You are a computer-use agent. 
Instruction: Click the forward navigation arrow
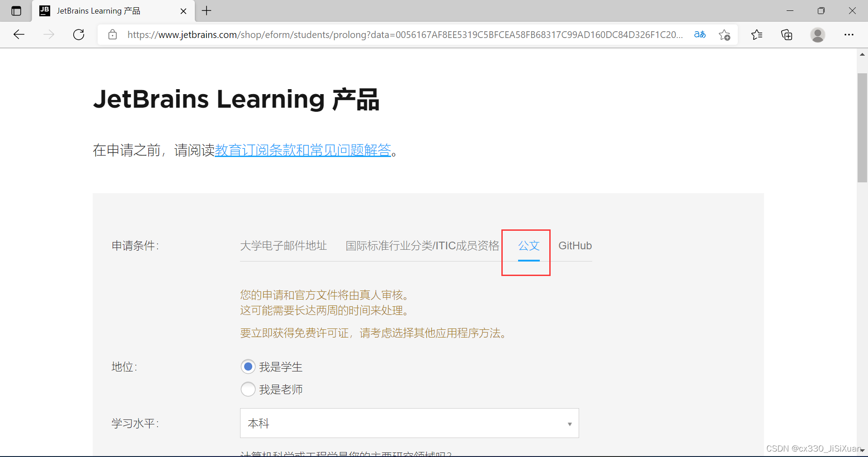pyautogui.click(x=49, y=34)
